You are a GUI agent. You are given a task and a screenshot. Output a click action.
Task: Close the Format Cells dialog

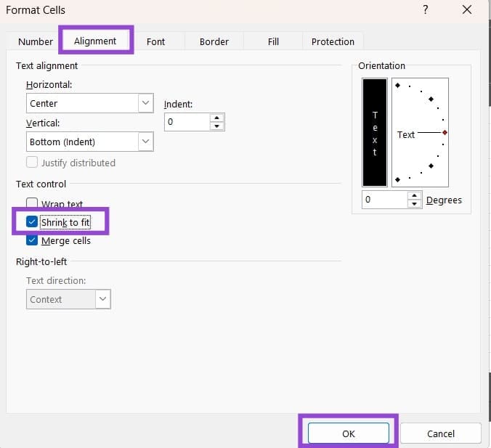point(467,10)
